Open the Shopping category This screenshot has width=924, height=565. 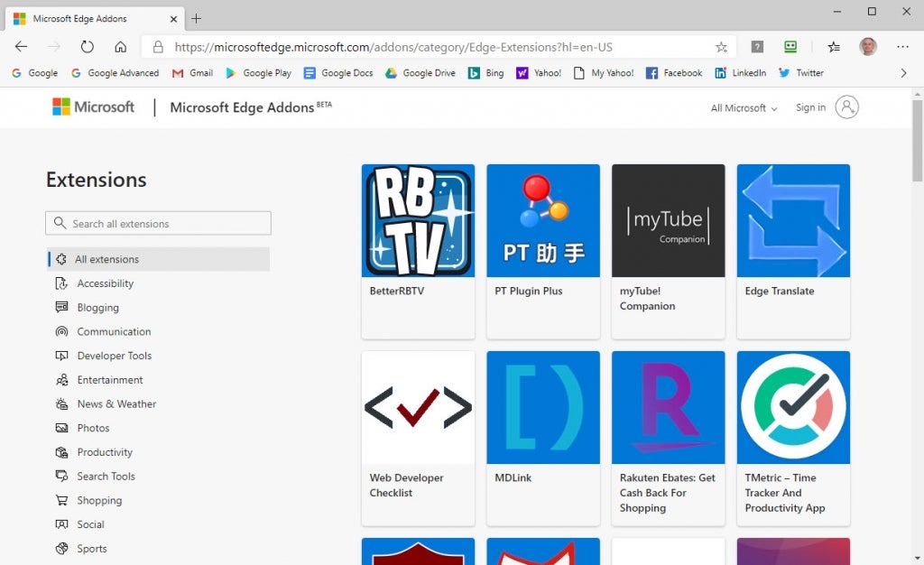[99, 500]
